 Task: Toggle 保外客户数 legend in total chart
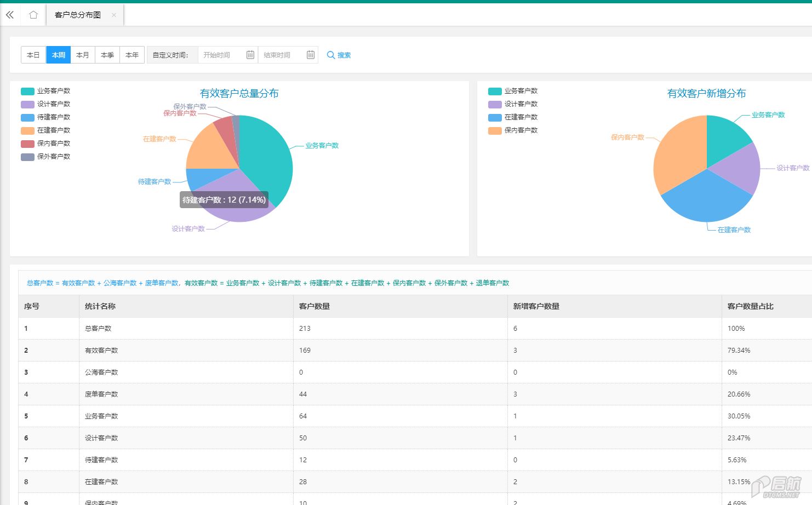click(x=46, y=157)
